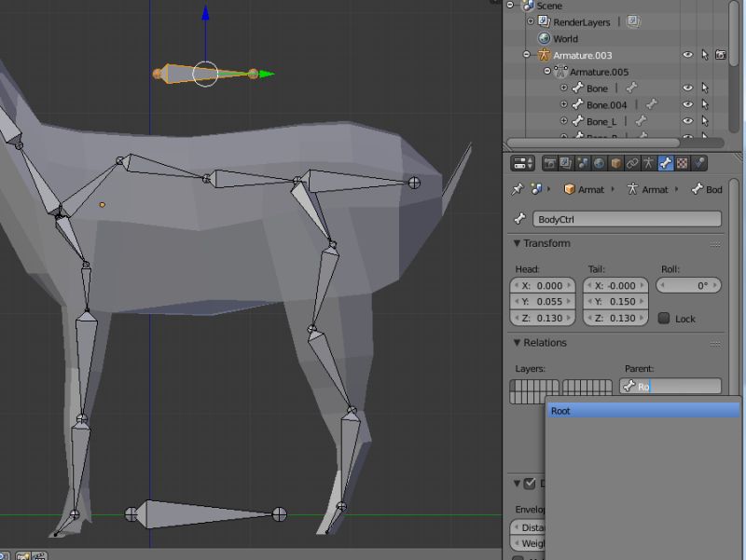
Task: Collapse the Relations panel header
Action: click(x=541, y=343)
